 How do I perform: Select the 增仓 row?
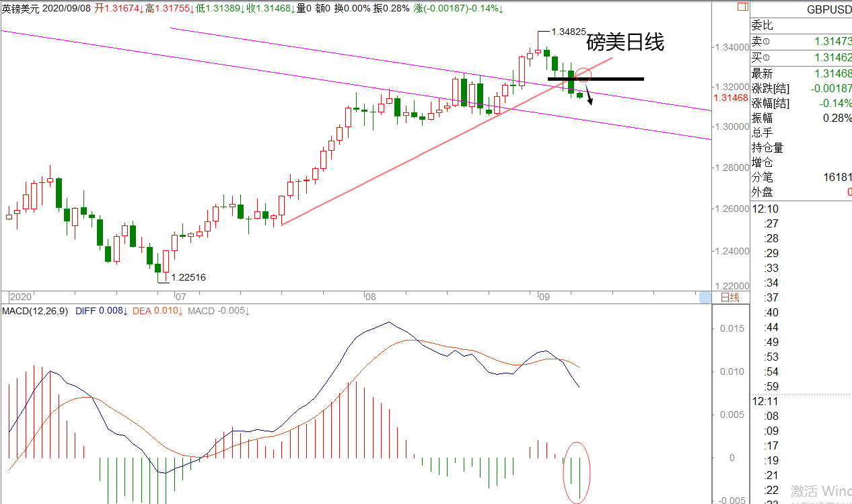801,163
